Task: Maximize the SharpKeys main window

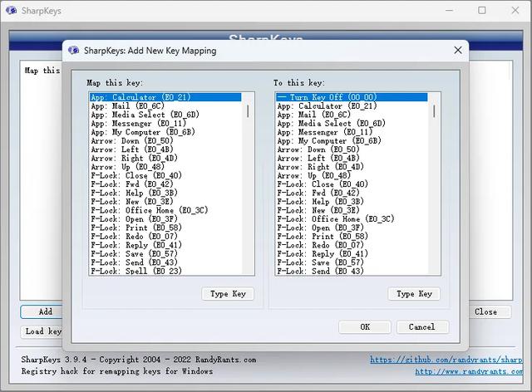Action: click(482, 11)
